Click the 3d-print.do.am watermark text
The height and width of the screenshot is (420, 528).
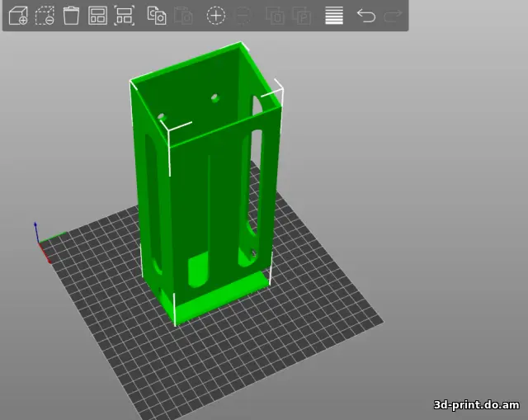[x=476, y=404]
